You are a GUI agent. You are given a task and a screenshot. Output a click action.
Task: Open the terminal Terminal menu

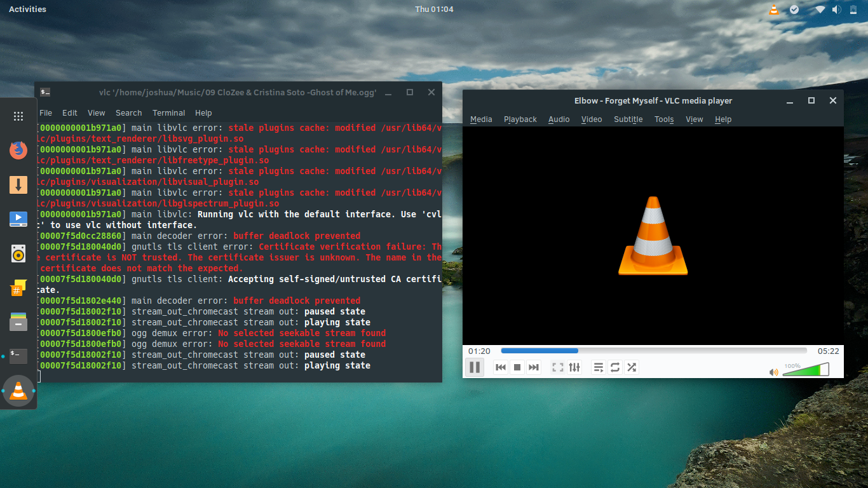pyautogui.click(x=169, y=113)
